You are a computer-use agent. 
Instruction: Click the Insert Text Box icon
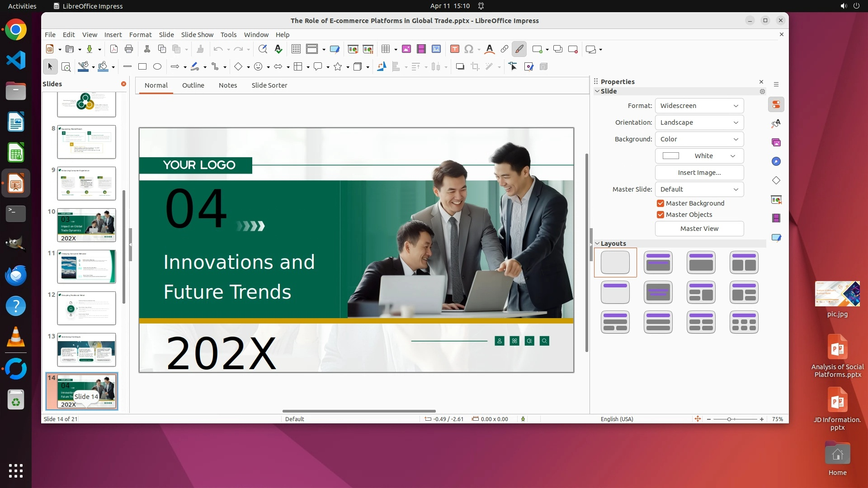[x=455, y=49]
